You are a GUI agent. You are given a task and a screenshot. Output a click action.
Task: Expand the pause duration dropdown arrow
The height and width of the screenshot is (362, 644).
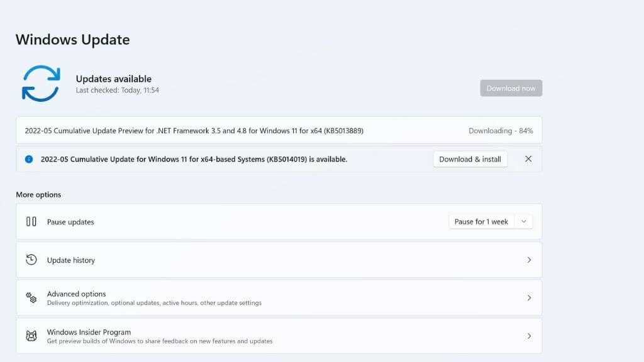point(524,222)
